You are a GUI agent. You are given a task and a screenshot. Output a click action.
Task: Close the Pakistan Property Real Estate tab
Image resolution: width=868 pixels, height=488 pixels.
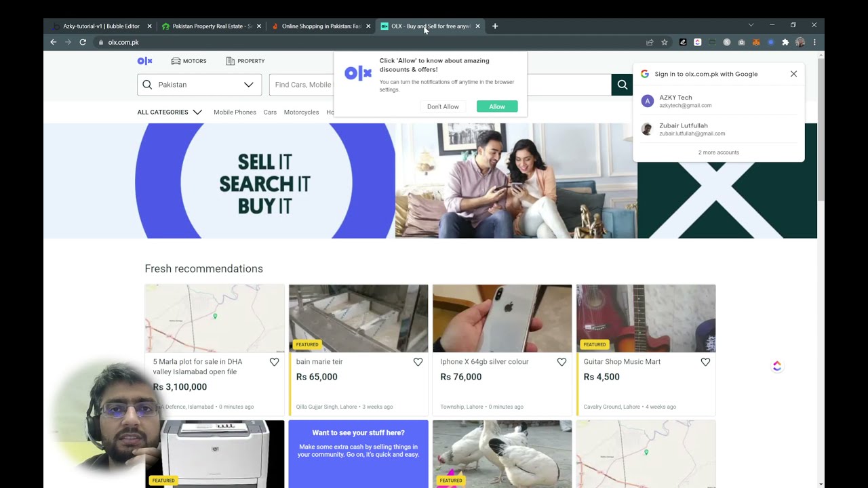(x=258, y=26)
